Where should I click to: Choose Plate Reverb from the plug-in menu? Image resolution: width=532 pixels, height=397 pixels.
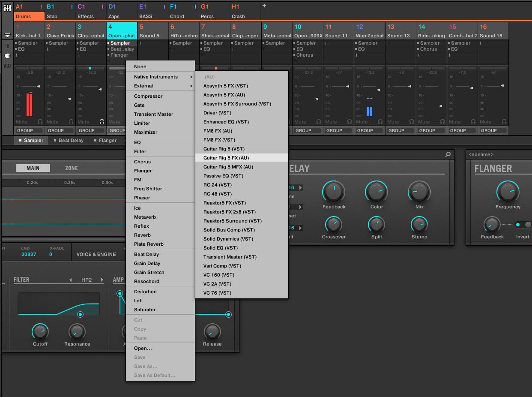click(160, 244)
